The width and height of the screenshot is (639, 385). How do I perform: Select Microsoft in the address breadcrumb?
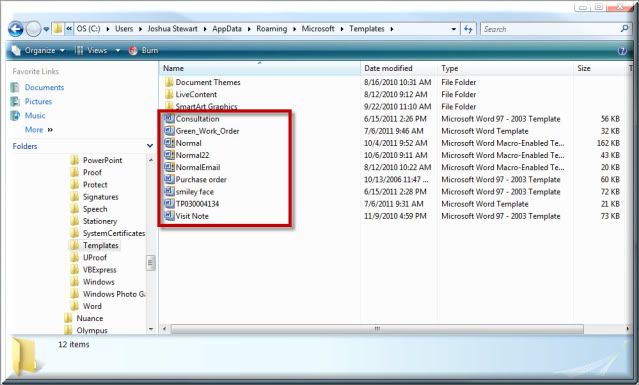pos(318,29)
